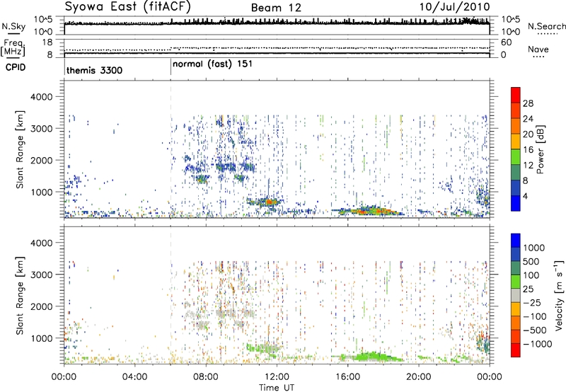Click the '18' frequency axis tick
This screenshot has height=392, width=566.
[47, 42]
